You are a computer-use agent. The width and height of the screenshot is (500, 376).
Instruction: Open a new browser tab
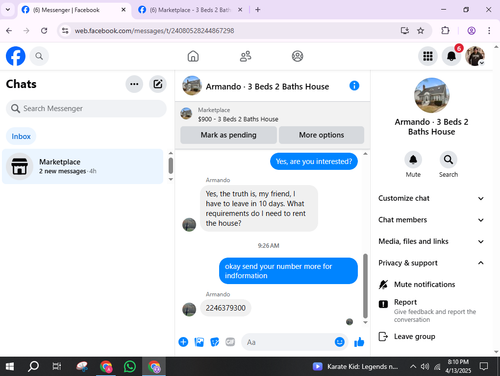(258, 10)
